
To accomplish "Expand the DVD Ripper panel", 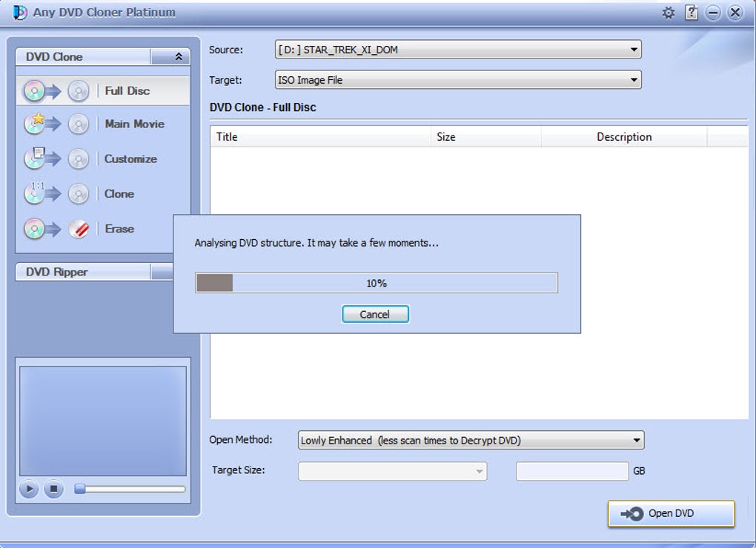I will click(162, 272).
